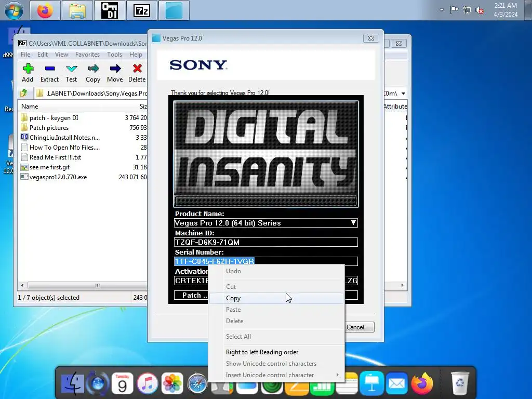Open the Mail icon in the dock
The image size is (532, 399).
click(x=396, y=384)
